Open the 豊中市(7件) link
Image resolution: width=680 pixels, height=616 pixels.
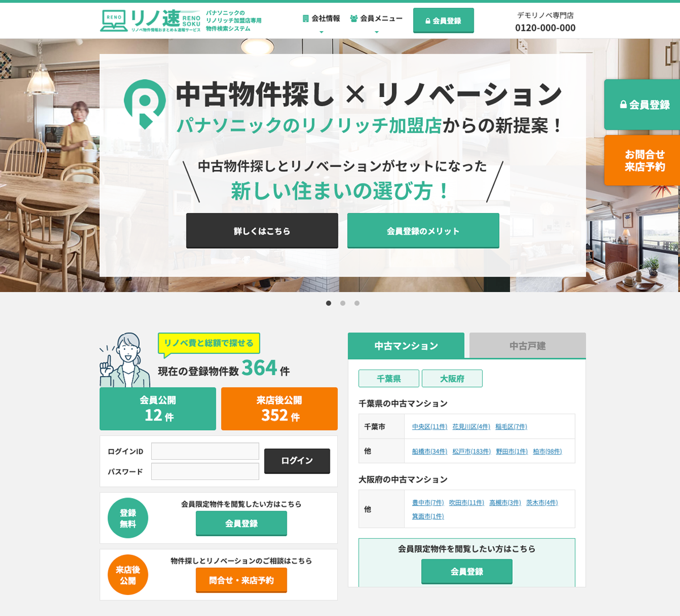coord(428,503)
